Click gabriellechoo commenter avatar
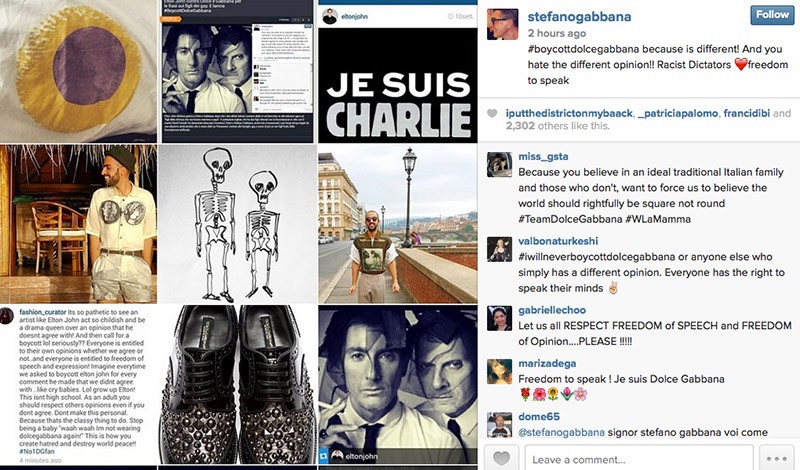The width and height of the screenshot is (800, 470). tap(499, 318)
